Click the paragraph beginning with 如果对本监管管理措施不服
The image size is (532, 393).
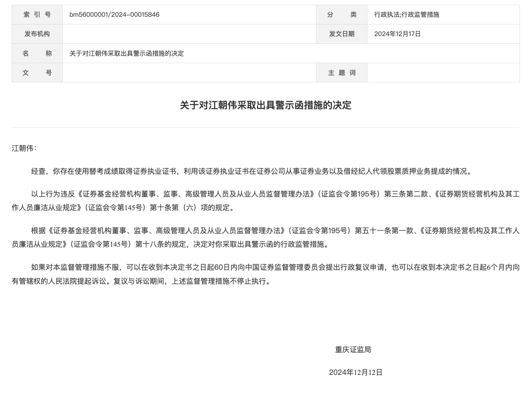[x=265, y=274]
